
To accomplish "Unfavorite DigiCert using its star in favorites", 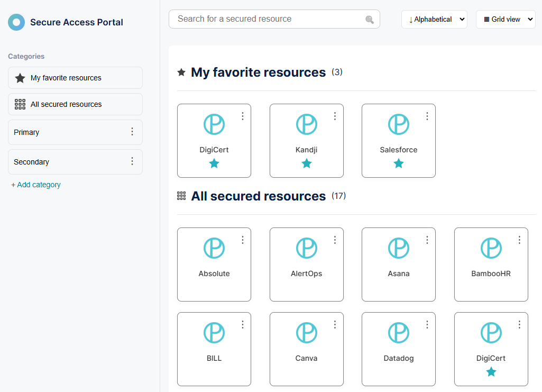I will (x=214, y=164).
